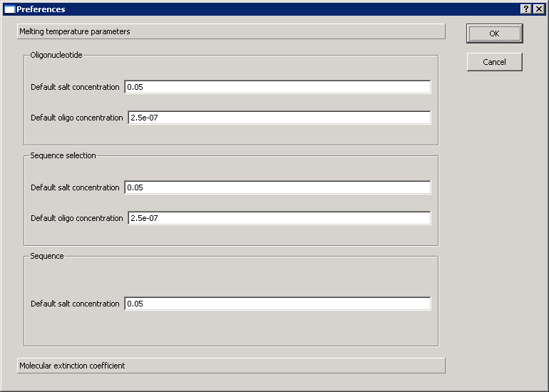Click Oligonucleotide's Default oligo concentration label
Screen dimensions: 549x392
(x=77, y=118)
